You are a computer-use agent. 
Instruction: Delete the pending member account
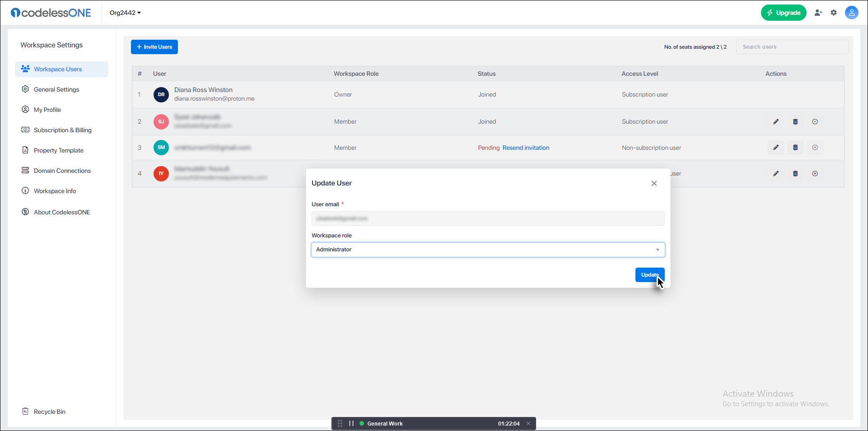coord(795,147)
